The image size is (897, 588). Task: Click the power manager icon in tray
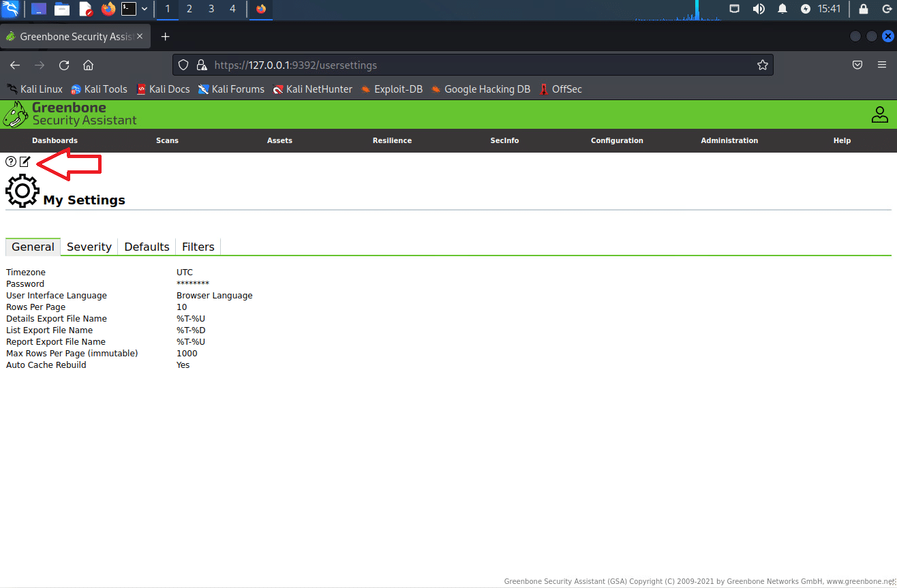(x=806, y=9)
